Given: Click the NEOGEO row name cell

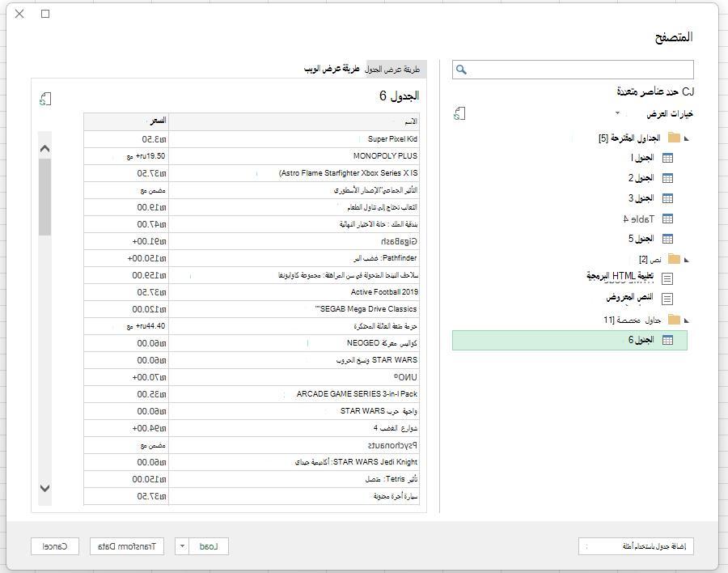Looking at the screenshot, I should click(x=294, y=343).
